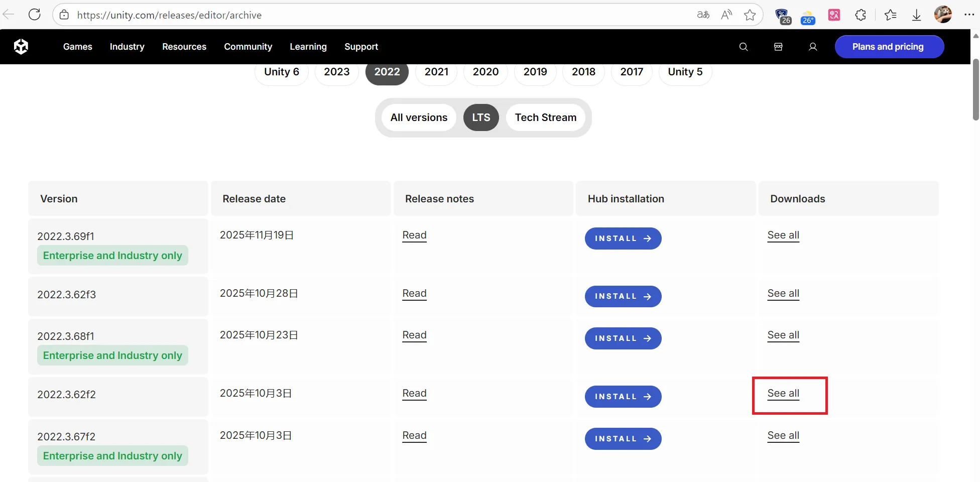Switch to the Tech Stream filter
Viewport: 980px width, 482px height.
point(546,117)
